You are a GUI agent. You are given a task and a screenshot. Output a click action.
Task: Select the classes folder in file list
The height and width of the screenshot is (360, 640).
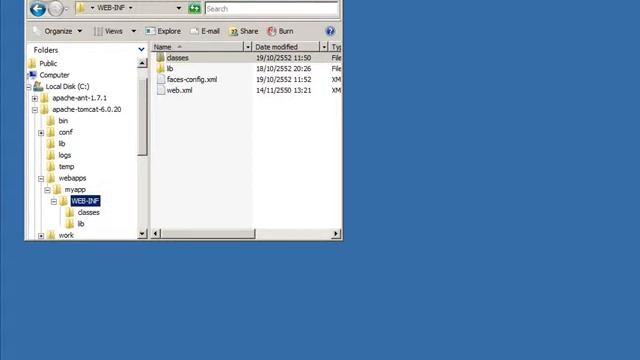coord(178,58)
